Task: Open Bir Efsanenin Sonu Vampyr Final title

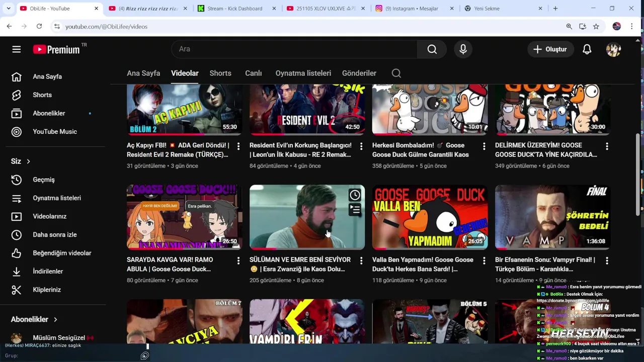Action: point(545,264)
